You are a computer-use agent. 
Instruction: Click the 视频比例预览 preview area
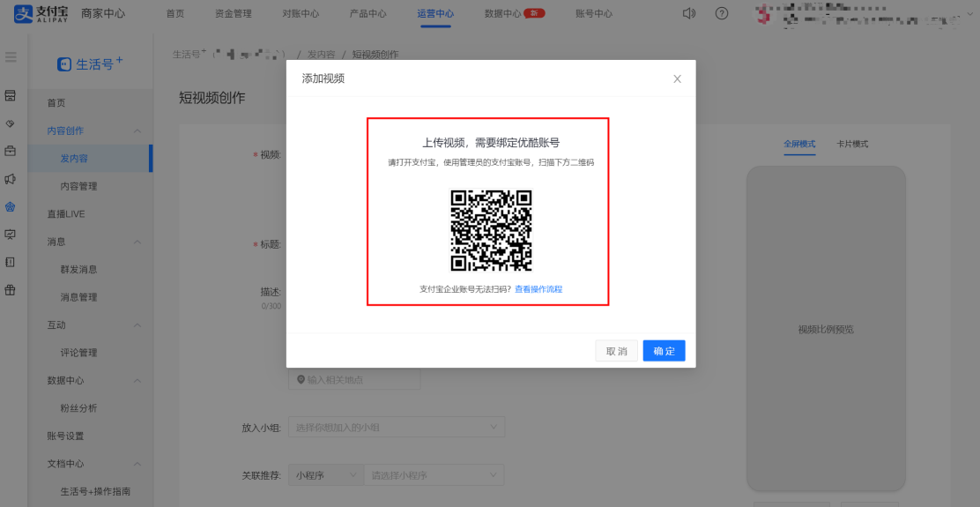[x=826, y=329]
